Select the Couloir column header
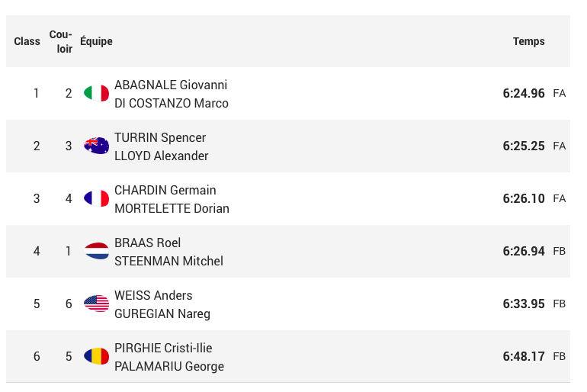 [x=61, y=41]
